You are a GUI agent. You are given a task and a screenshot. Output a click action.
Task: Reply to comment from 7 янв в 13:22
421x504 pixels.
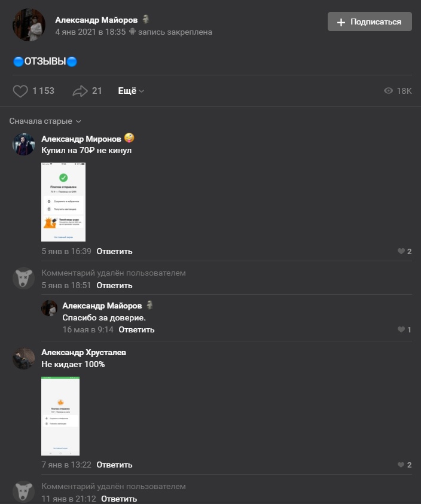coord(114,465)
